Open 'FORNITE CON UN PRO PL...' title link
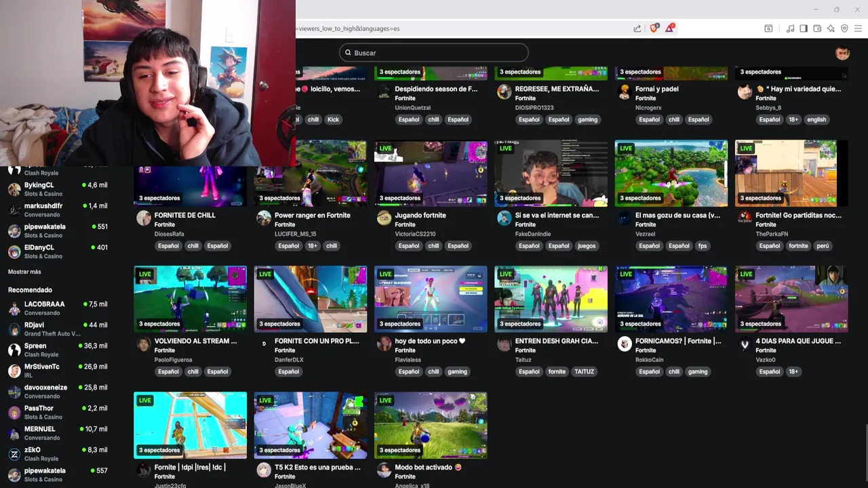The width and height of the screenshot is (868, 488). pos(317,341)
